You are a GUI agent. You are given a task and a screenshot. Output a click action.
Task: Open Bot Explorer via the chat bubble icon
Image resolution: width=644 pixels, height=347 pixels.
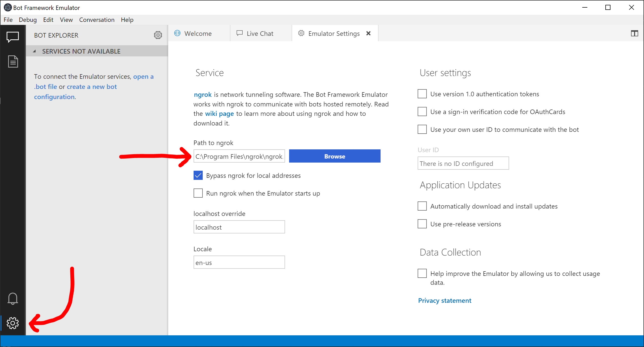click(13, 37)
